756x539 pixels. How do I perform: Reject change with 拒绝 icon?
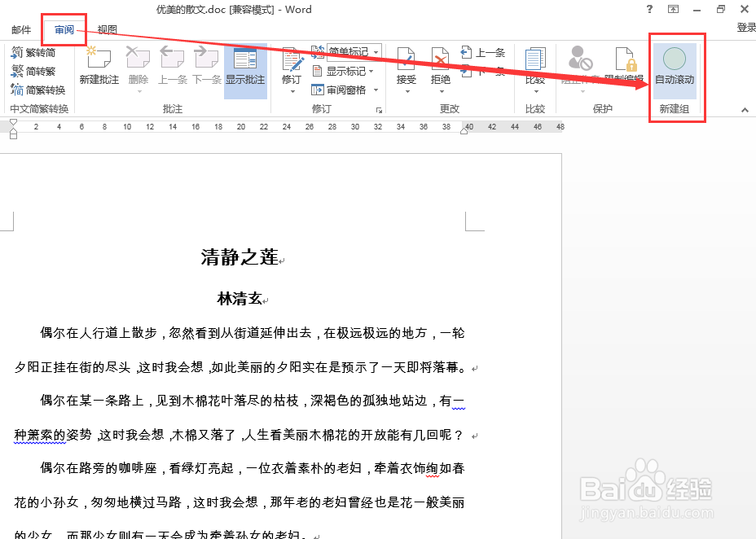pos(440,59)
